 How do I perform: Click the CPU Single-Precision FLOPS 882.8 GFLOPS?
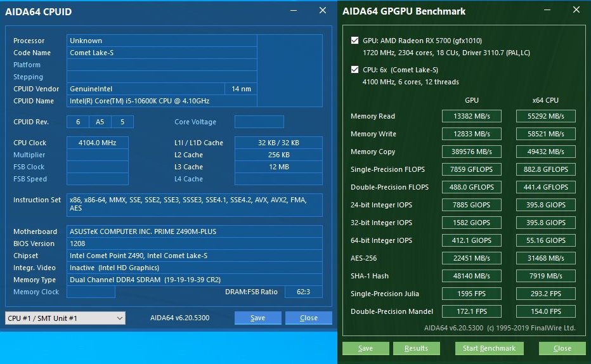546,169
